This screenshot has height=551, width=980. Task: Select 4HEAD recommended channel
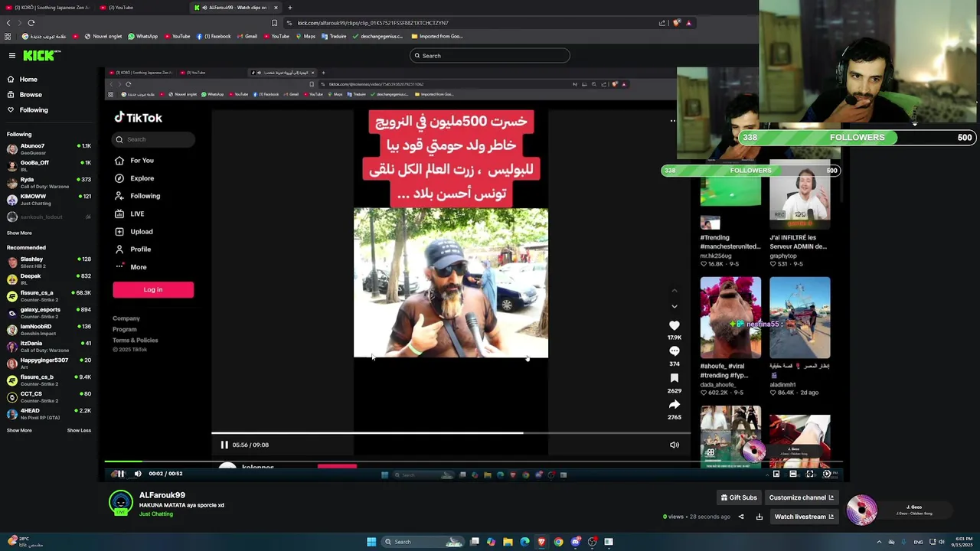coord(49,413)
